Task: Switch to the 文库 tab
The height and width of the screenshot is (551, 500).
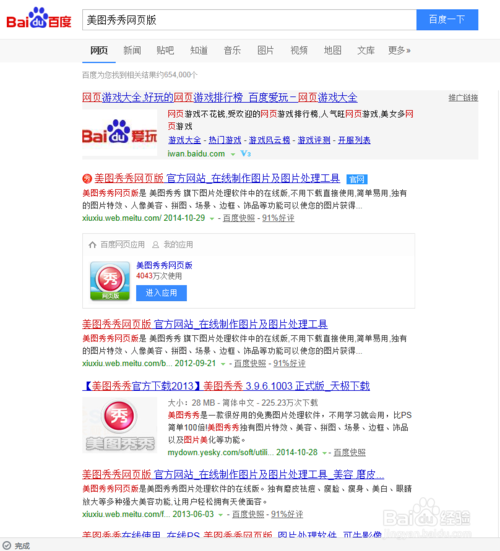Action: 366,50
